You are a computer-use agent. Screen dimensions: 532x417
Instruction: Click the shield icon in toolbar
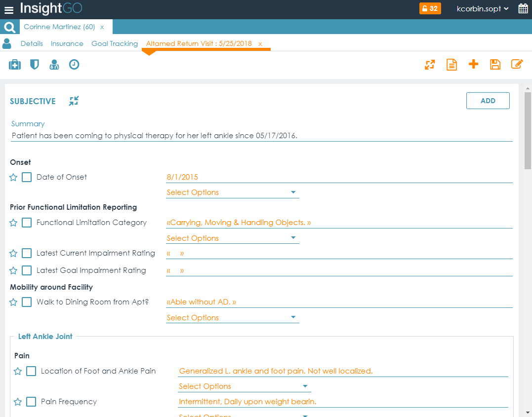(x=34, y=65)
